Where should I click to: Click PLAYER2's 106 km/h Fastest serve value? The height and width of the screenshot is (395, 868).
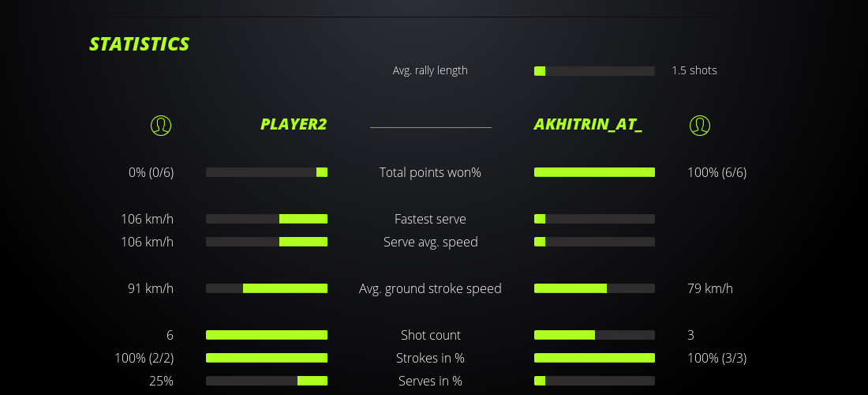click(x=147, y=219)
